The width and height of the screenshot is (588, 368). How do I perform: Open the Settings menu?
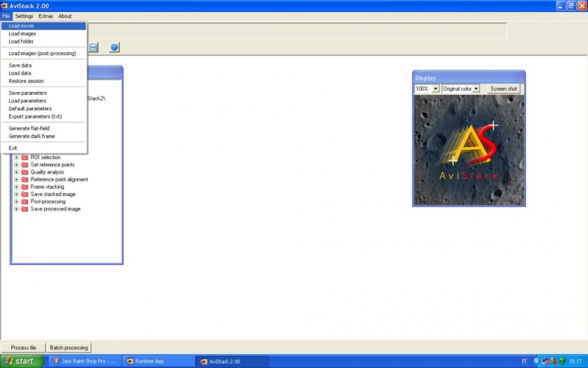(x=24, y=16)
